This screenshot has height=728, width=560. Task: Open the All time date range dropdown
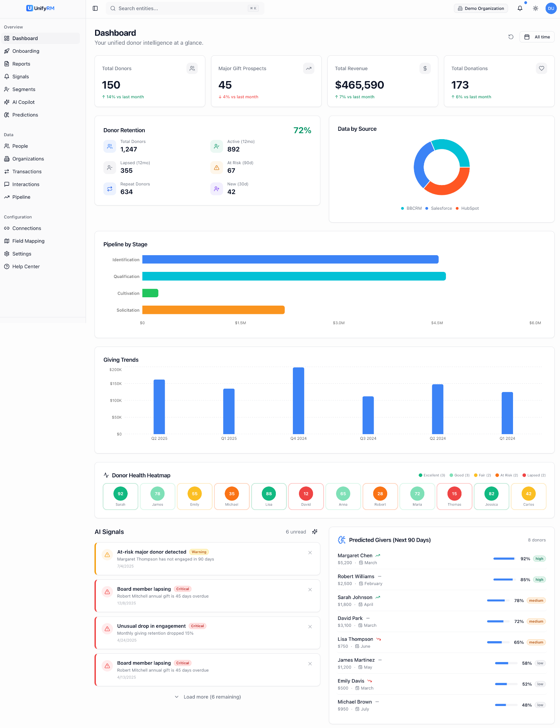pyautogui.click(x=537, y=37)
